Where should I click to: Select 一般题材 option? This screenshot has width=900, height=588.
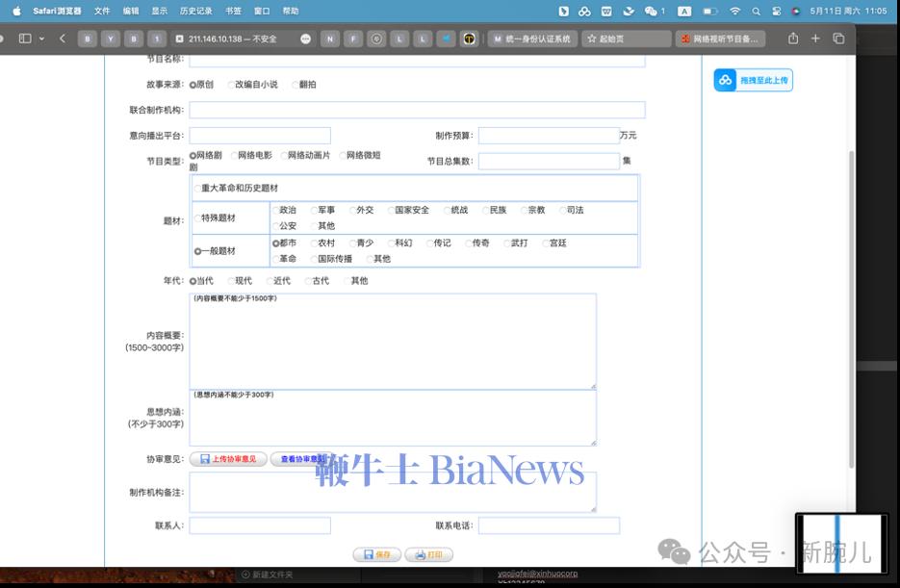[197, 251]
